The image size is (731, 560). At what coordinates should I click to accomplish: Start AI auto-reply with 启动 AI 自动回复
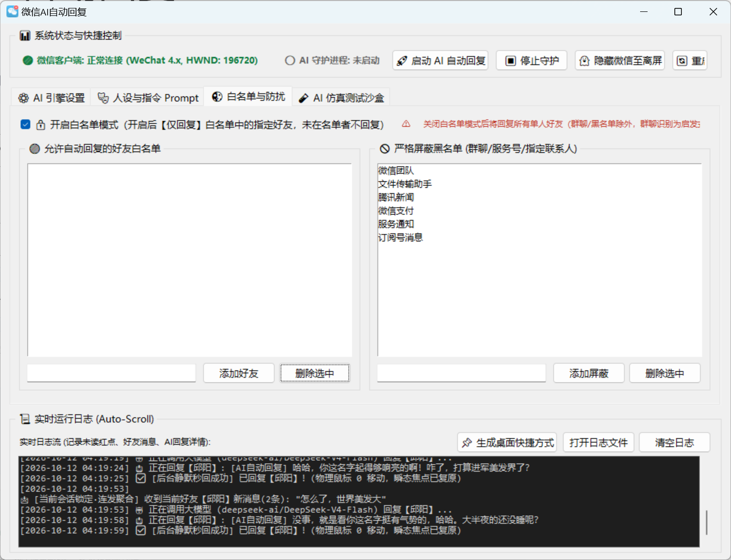440,61
